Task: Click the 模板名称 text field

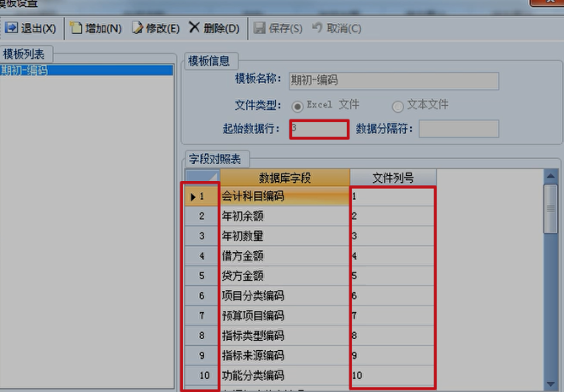Action: tap(392, 81)
